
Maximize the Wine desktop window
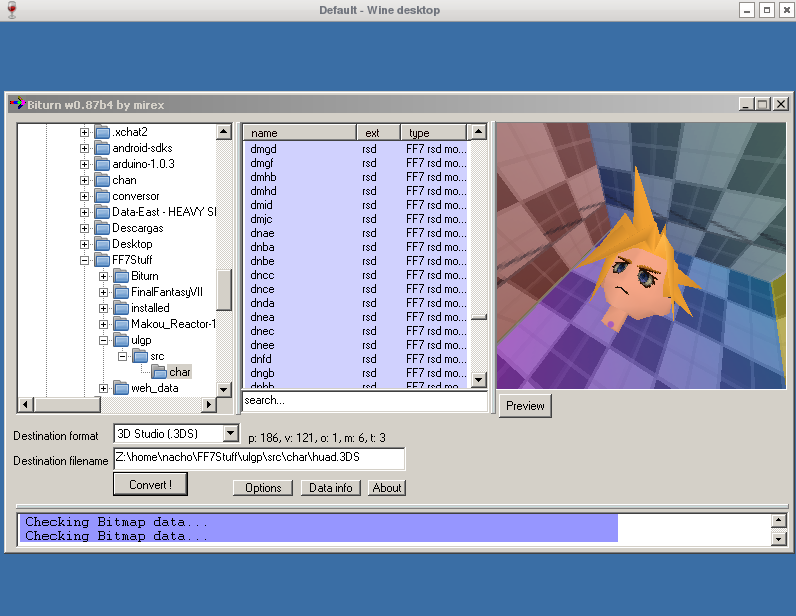click(767, 10)
